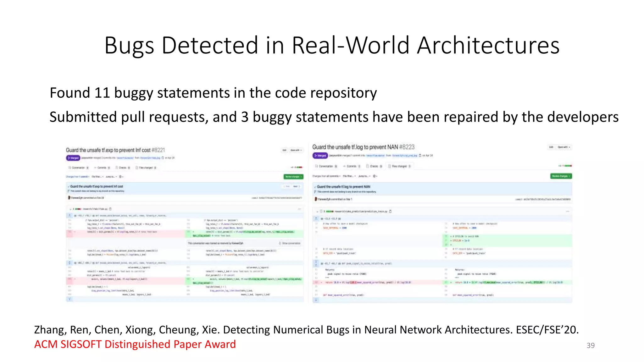The width and height of the screenshot is (644, 362).
Task: Copy branch name icon in PR #8223 header
Action: pos(420,156)
